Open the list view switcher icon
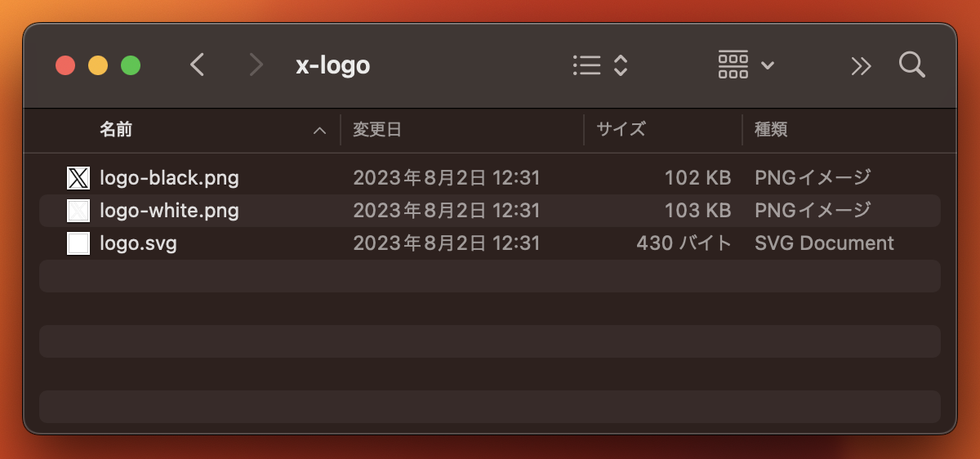980x459 pixels. tap(587, 65)
